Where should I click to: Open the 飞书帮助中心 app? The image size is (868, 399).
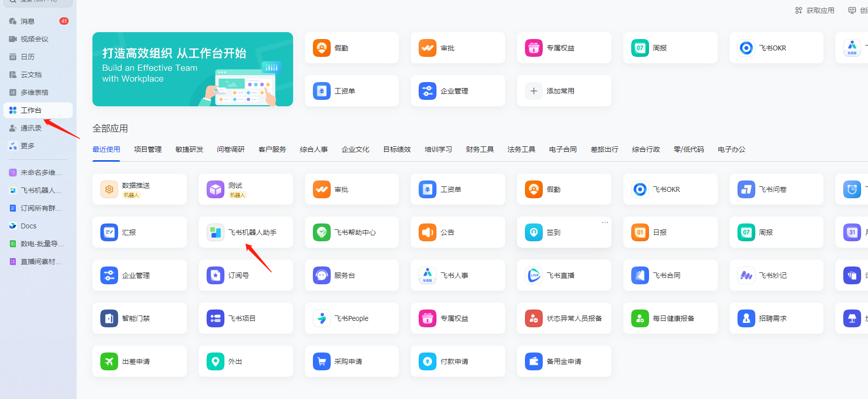(x=352, y=232)
